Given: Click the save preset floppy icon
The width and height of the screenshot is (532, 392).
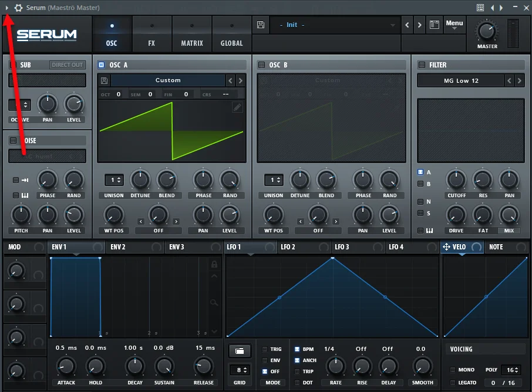Looking at the screenshot, I should click(x=261, y=25).
